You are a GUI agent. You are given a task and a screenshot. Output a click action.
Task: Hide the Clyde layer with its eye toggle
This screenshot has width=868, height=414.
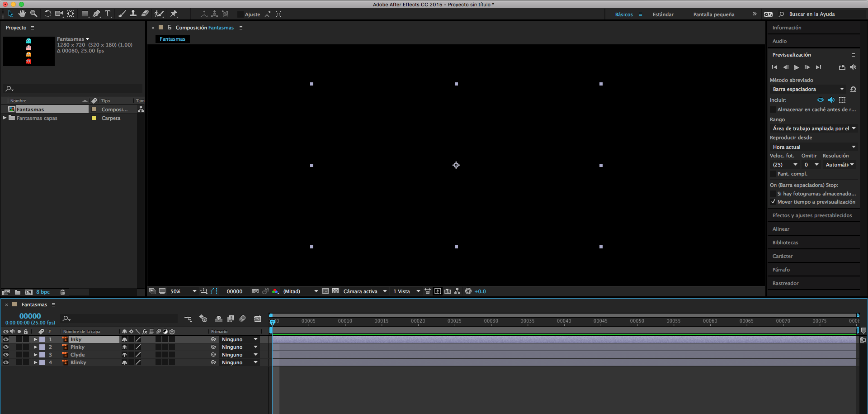[6, 355]
